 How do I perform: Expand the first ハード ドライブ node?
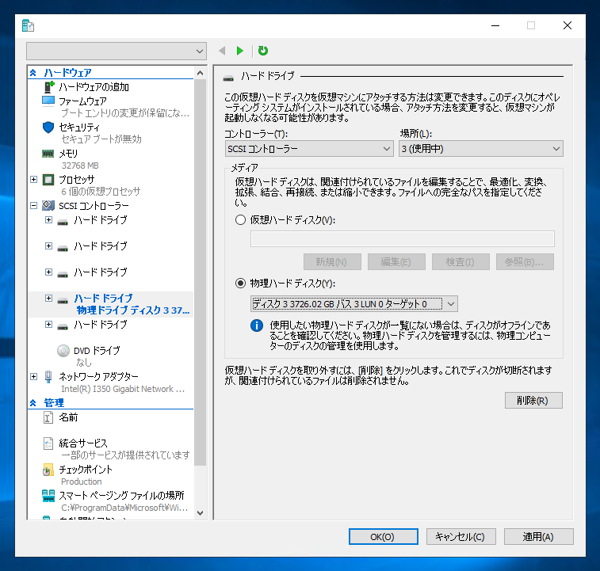click(49, 220)
